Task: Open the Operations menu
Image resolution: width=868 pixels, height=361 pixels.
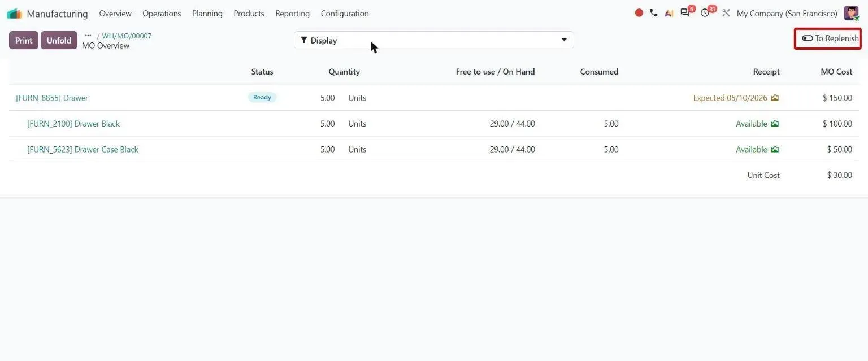Action: point(162,14)
